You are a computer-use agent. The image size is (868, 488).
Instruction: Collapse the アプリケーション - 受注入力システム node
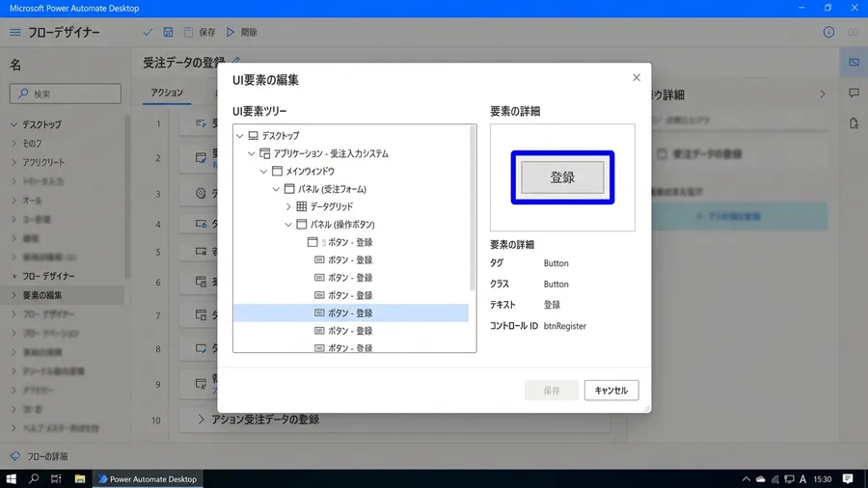click(252, 153)
